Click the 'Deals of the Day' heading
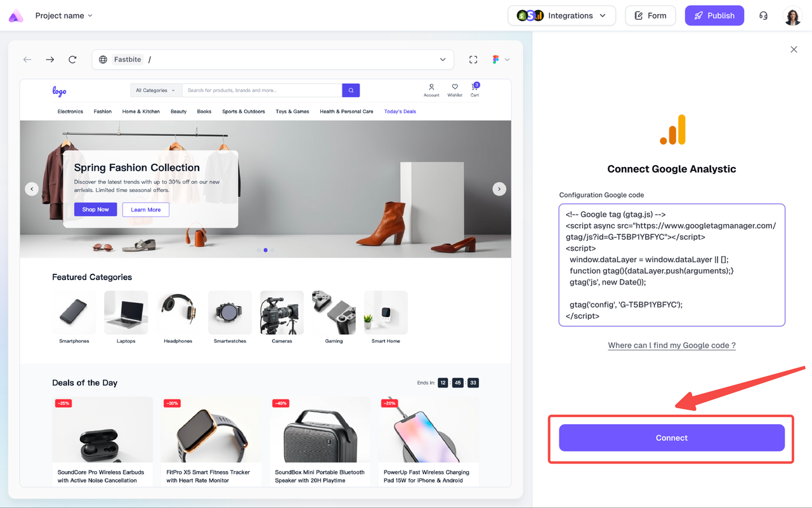Screen dimensions: 812x508 click(x=85, y=383)
